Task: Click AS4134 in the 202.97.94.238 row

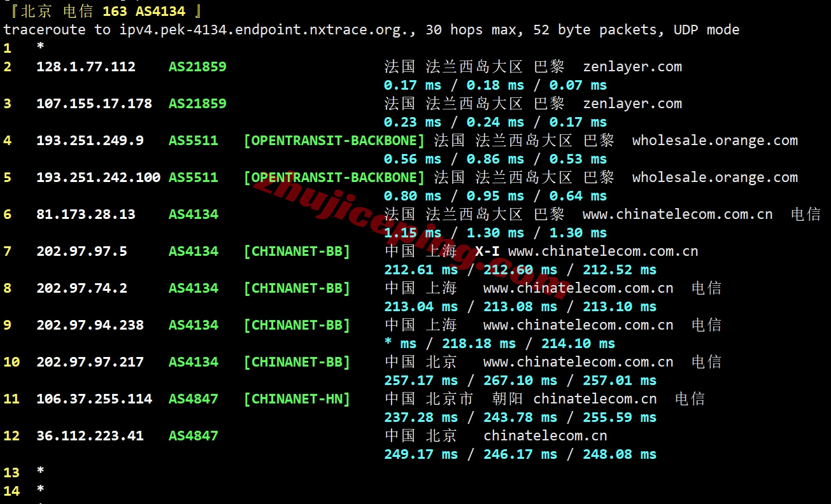Action: pos(194,325)
